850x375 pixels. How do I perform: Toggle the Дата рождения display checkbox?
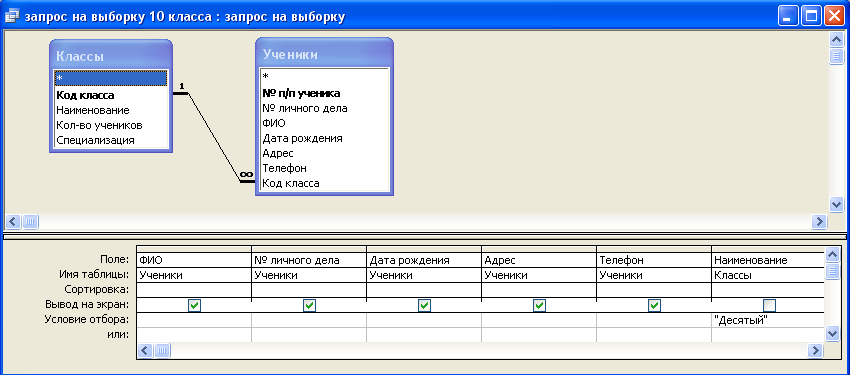point(424,306)
